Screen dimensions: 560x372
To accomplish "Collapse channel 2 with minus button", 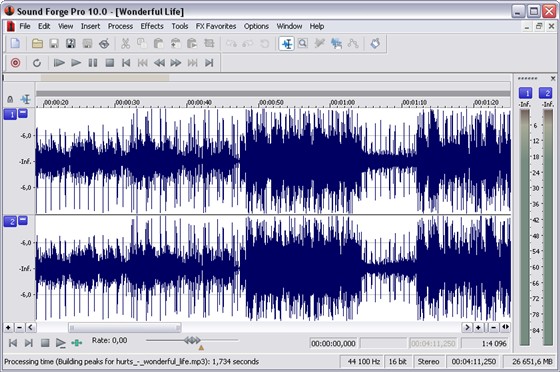I will click(x=23, y=220).
